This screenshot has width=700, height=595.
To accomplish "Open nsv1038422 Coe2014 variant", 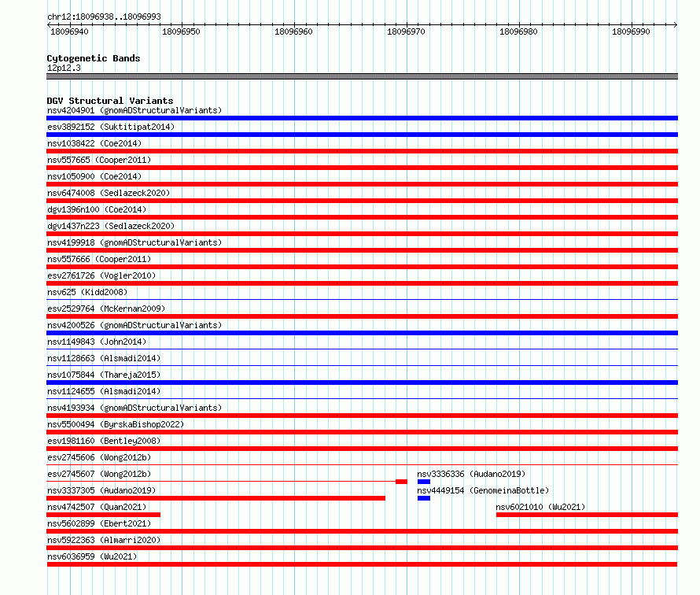I will (94, 143).
